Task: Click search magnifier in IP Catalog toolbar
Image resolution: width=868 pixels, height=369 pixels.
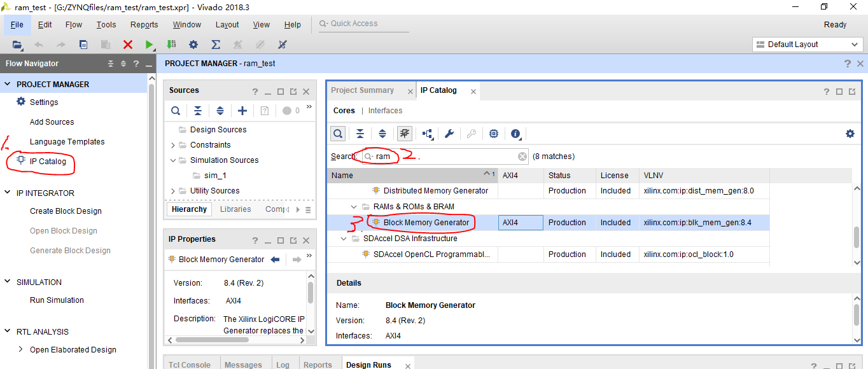Action: [338, 134]
